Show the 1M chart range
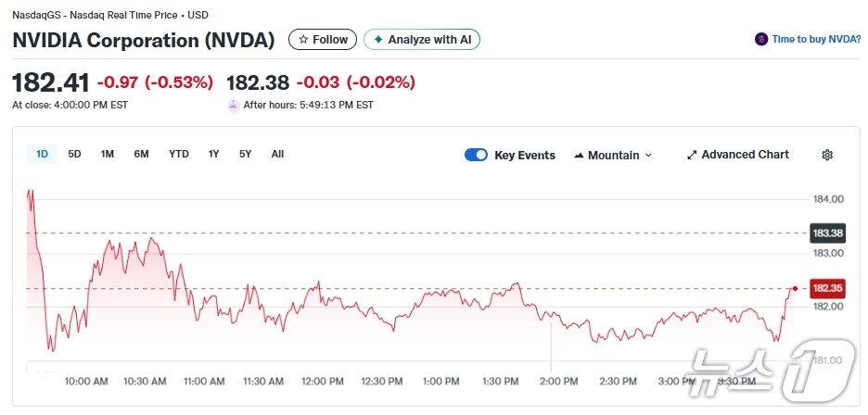Image resolution: width=868 pixels, height=415 pixels. 108,154
